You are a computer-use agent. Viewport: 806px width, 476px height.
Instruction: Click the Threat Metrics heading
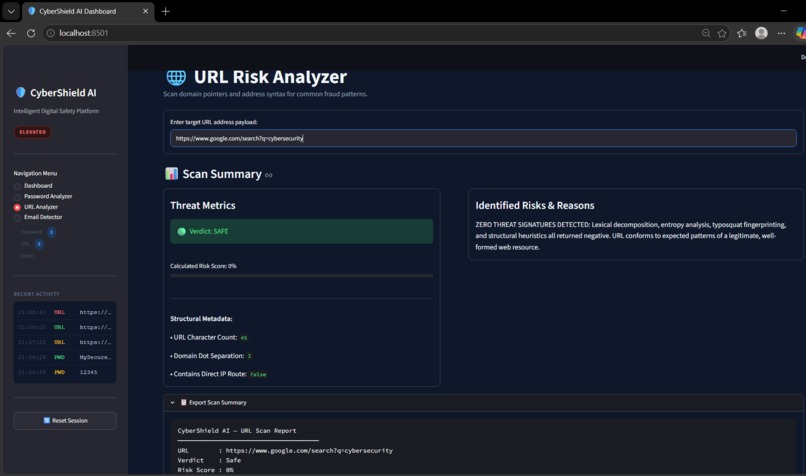pos(203,205)
